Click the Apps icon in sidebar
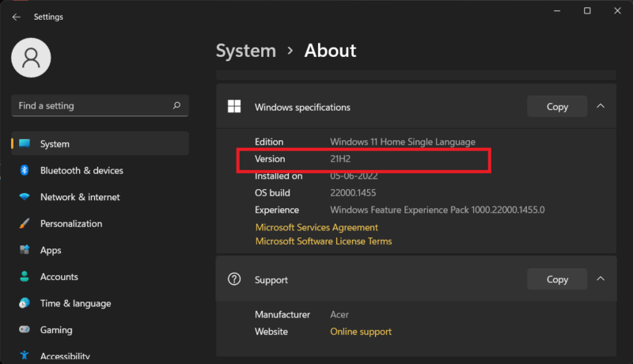633x364 pixels. 25,250
